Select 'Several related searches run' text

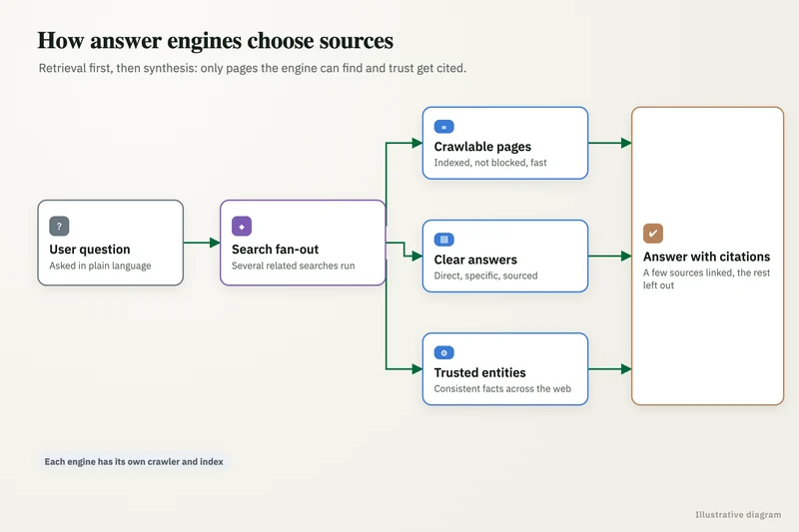[x=293, y=266]
